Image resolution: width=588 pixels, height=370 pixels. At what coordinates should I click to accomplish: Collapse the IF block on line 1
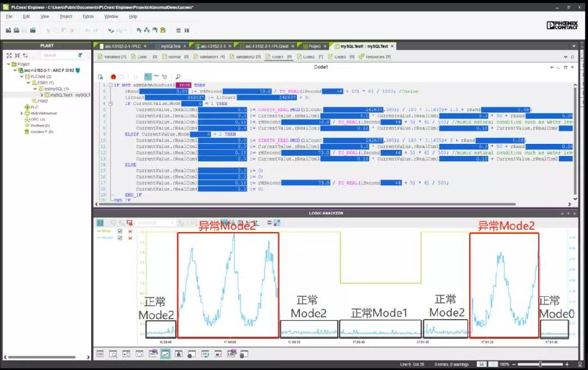110,85
